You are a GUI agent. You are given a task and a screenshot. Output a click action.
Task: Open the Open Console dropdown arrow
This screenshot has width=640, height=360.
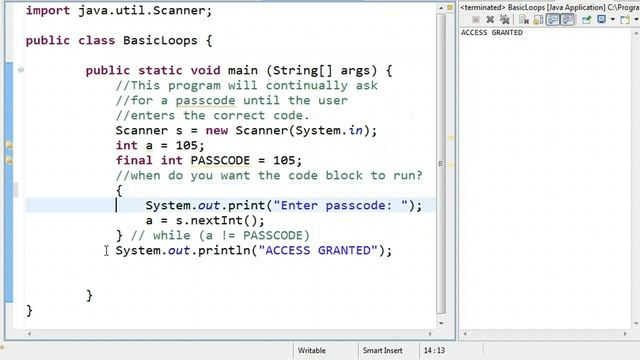pos(637,20)
